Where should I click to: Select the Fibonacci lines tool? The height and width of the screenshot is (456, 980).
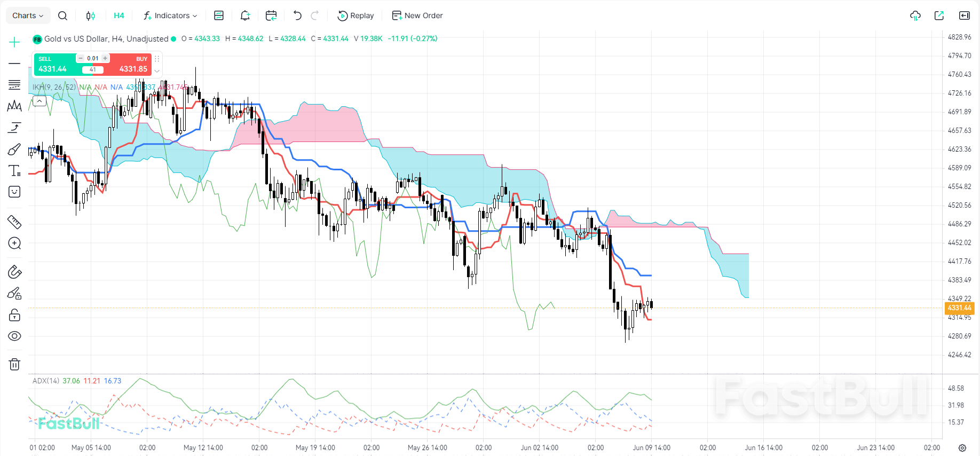coord(14,85)
